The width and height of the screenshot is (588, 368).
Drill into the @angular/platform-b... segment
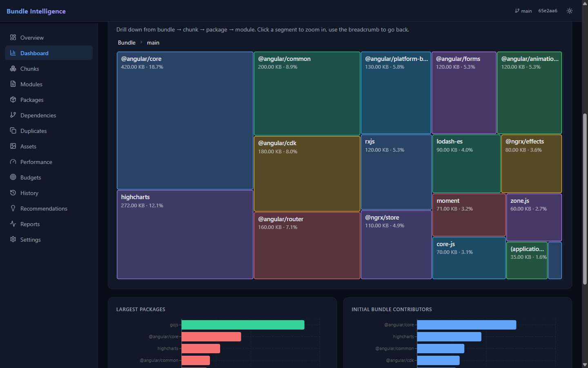click(396, 93)
